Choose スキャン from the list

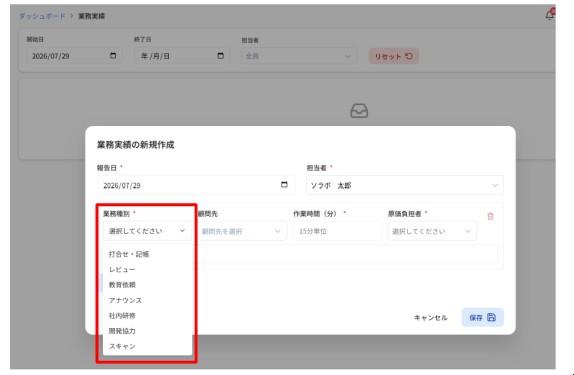point(147,346)
